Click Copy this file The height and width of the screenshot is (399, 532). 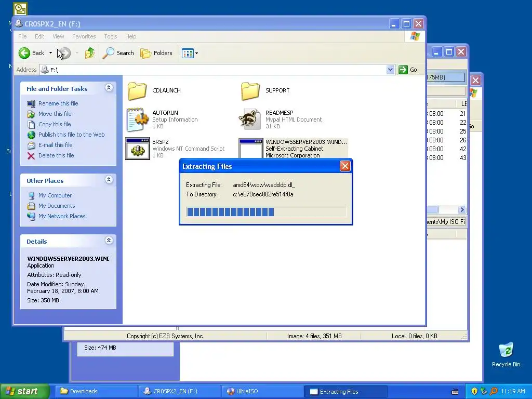coord(54,124)
